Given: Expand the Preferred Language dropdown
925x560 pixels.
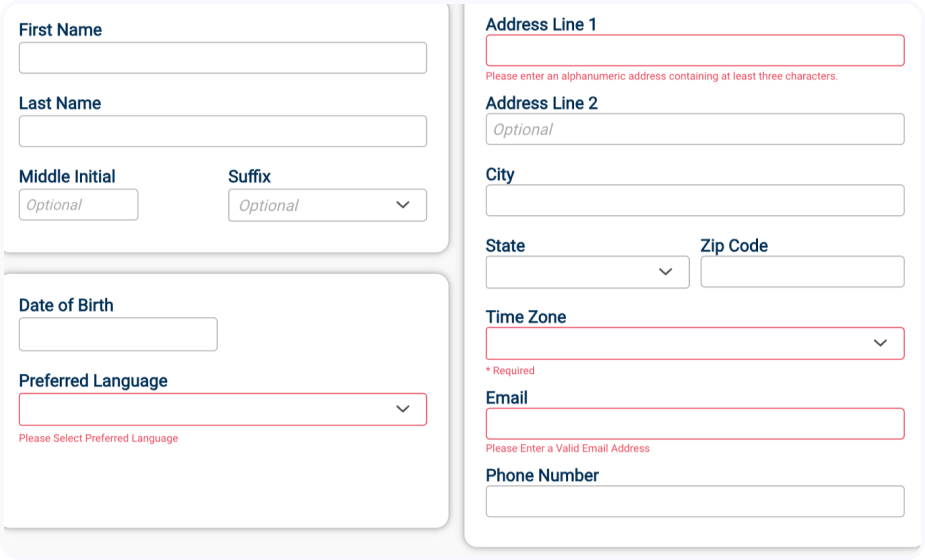Looking at the screenshot, I should click(x=210, y=409).
